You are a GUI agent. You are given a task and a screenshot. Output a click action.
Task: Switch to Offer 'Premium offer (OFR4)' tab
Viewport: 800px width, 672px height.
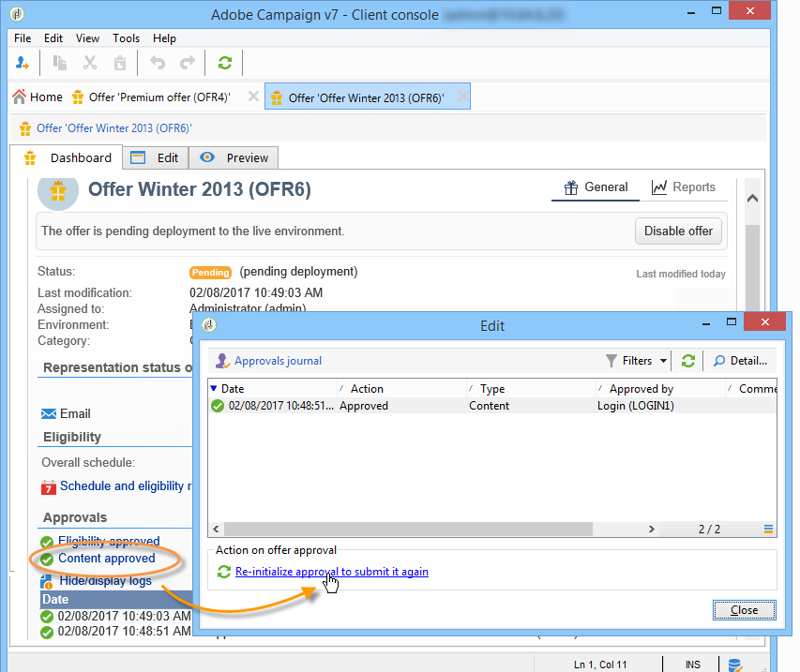pos(152,97)
